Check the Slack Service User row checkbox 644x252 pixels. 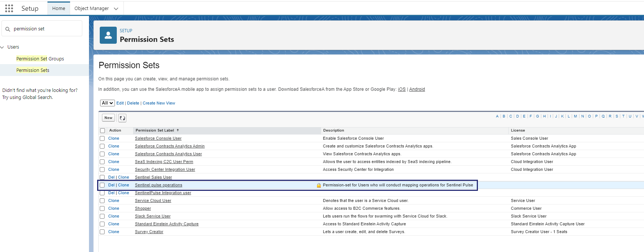click(102, 216)
